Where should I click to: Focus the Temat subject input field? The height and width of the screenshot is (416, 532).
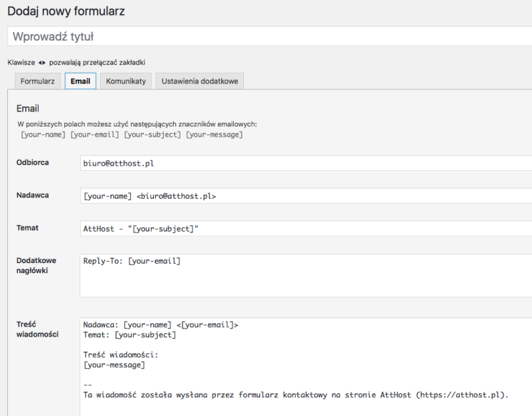(306, 229)
